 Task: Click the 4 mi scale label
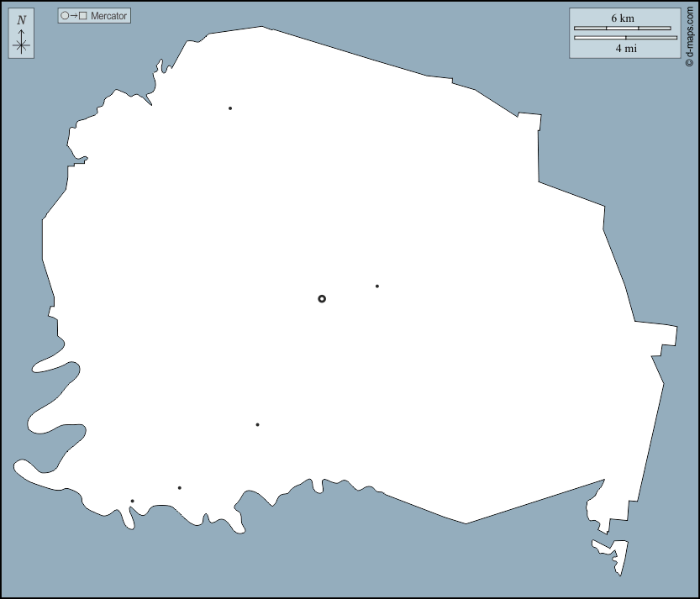(625, 49)
